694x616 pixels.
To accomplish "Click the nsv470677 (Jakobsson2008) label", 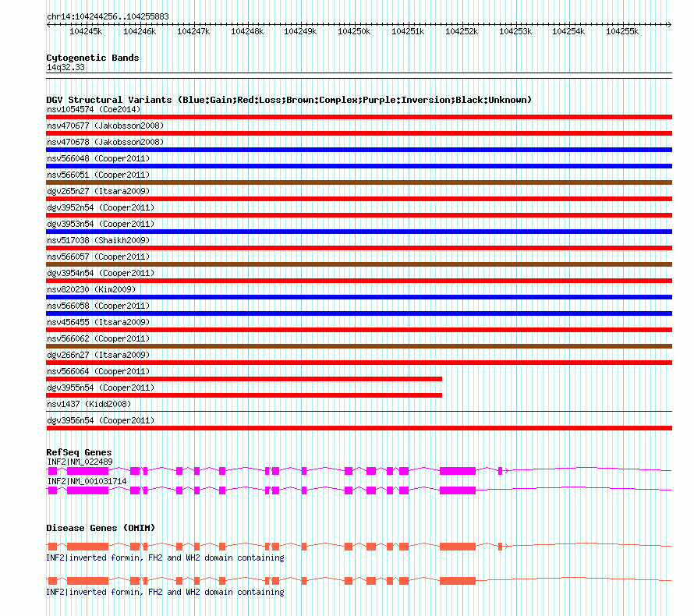I will click(105, 126).
